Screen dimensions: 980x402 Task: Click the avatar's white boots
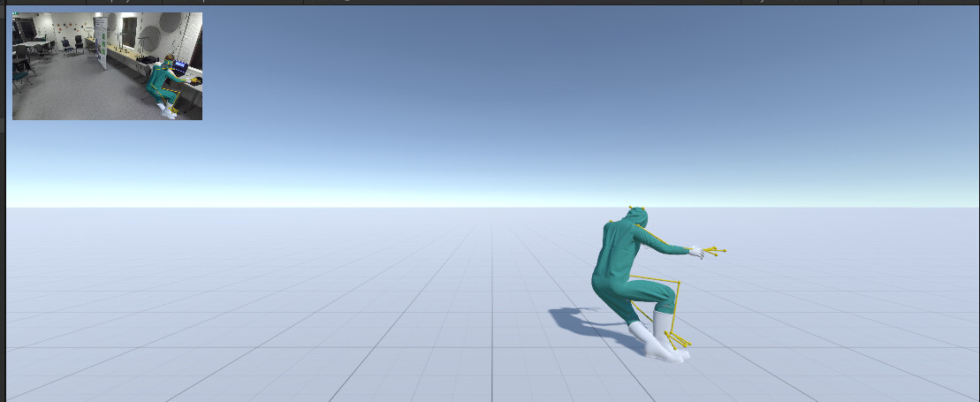pyautogui.click(x=660, y=337)
